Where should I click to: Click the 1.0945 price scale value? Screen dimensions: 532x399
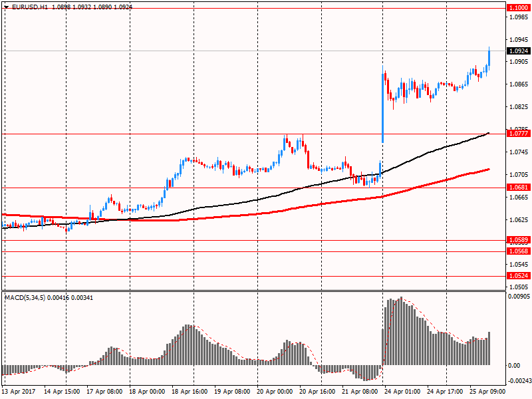[519, 40]
